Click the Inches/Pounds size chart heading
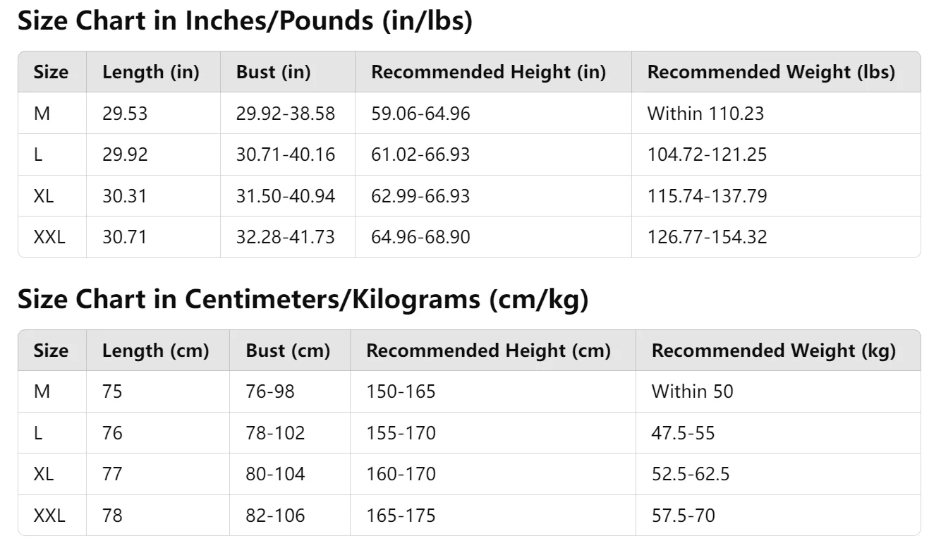This screenshot has height=560, width=941. point(245,22)
